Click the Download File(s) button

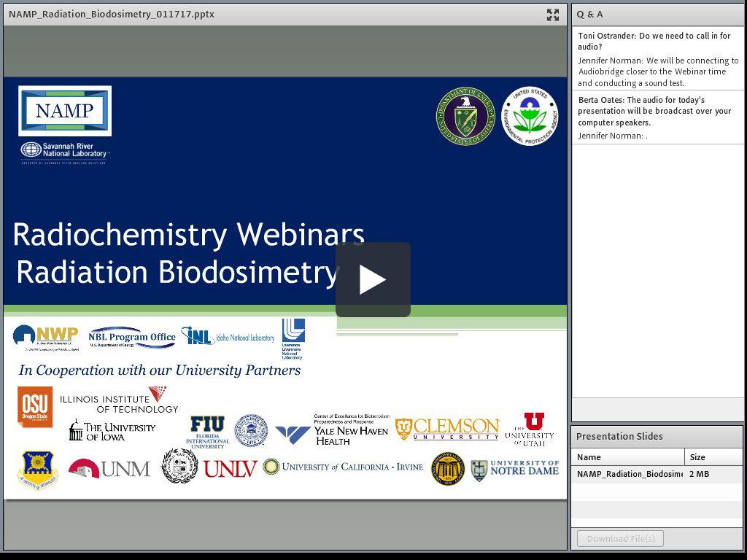[620, 539]
